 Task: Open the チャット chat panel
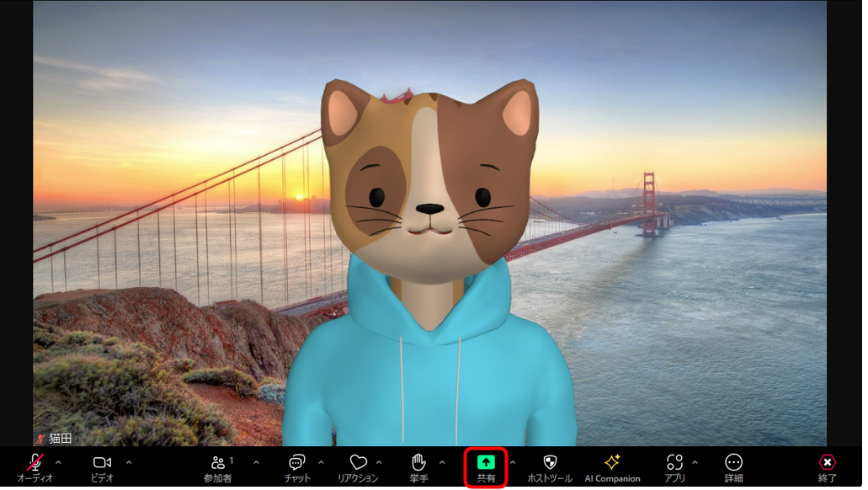[x=297, y=467]
